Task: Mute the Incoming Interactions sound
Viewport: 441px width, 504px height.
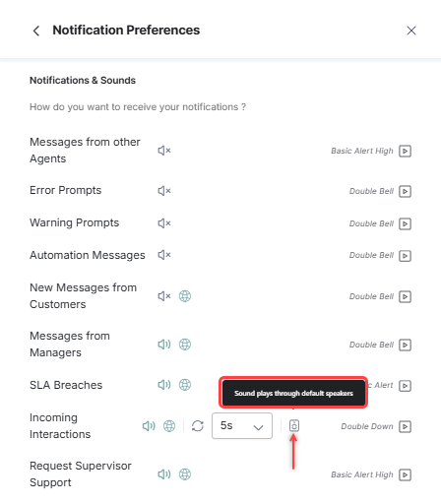Action: 149,426
